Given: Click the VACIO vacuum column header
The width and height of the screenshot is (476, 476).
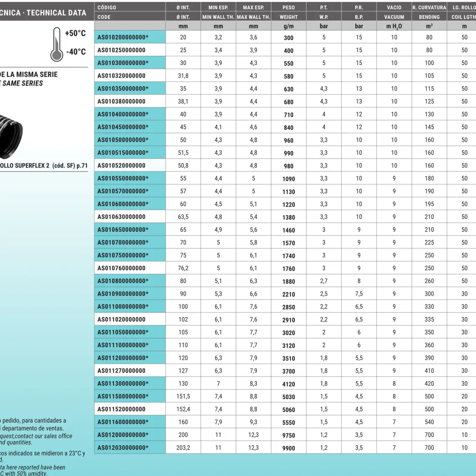Looking at the screenshot, I should 394,8.
